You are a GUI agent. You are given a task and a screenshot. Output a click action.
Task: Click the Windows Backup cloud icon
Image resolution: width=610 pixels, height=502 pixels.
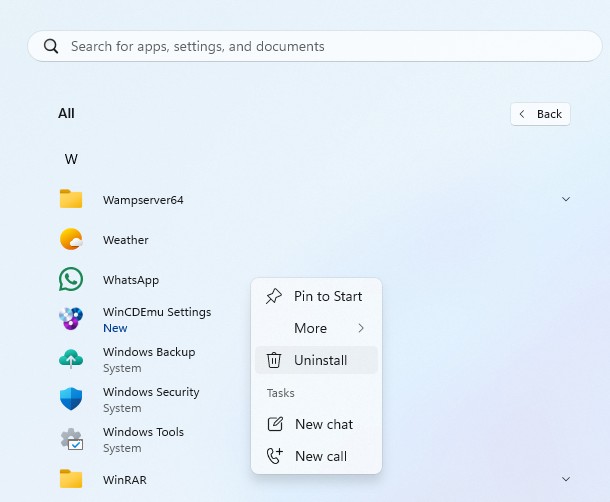coord(71,359)
